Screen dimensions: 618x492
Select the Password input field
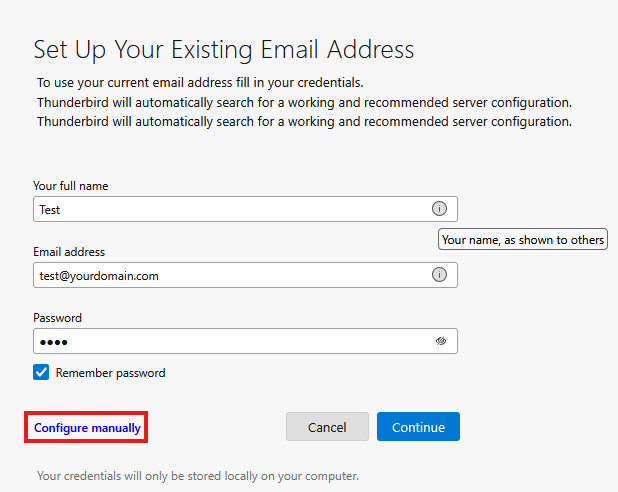(230, 341)
